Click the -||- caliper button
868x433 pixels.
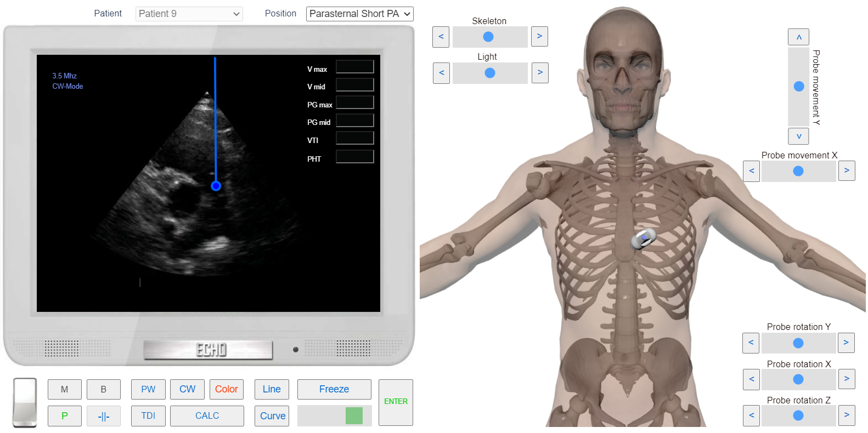104,416
